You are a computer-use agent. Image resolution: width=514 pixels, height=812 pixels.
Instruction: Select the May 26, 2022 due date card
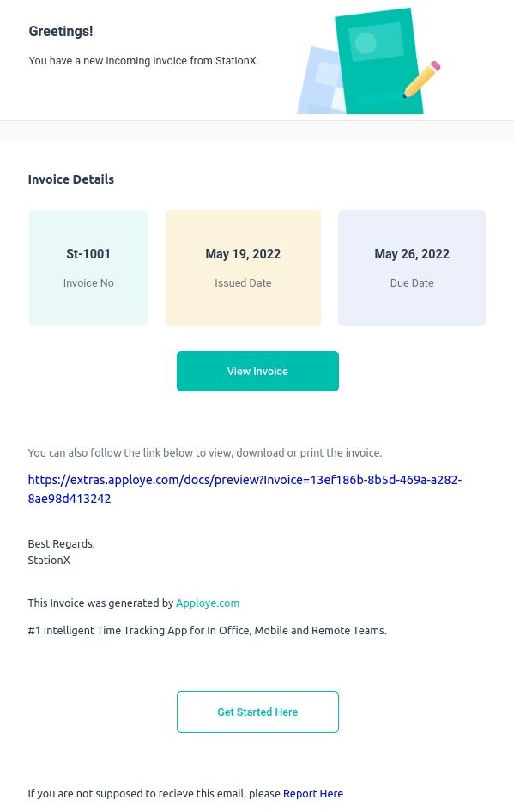[412, 268]
